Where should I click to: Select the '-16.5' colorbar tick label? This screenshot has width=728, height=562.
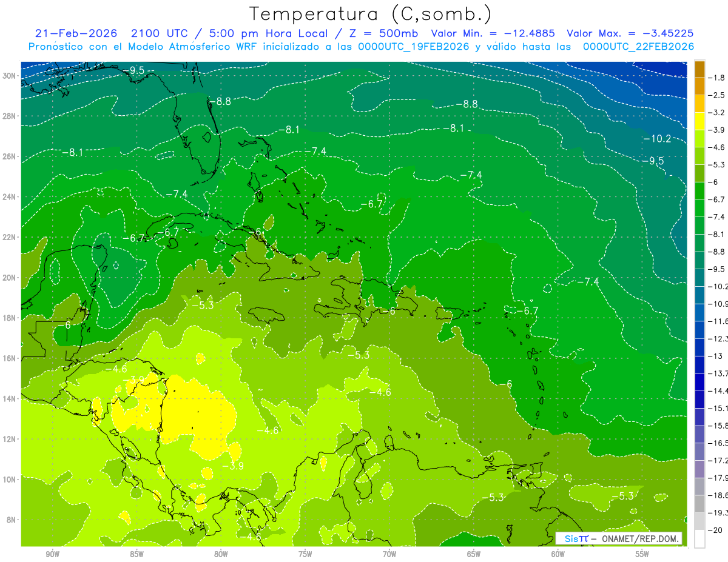pyautogui.click(x=718, y=443)
